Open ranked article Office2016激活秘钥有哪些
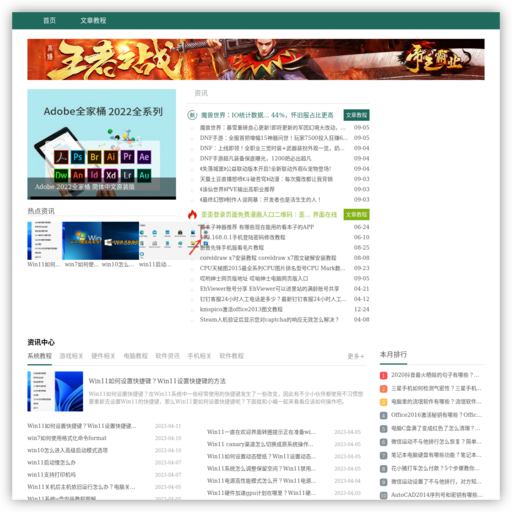512x512 pixels. 436,415
